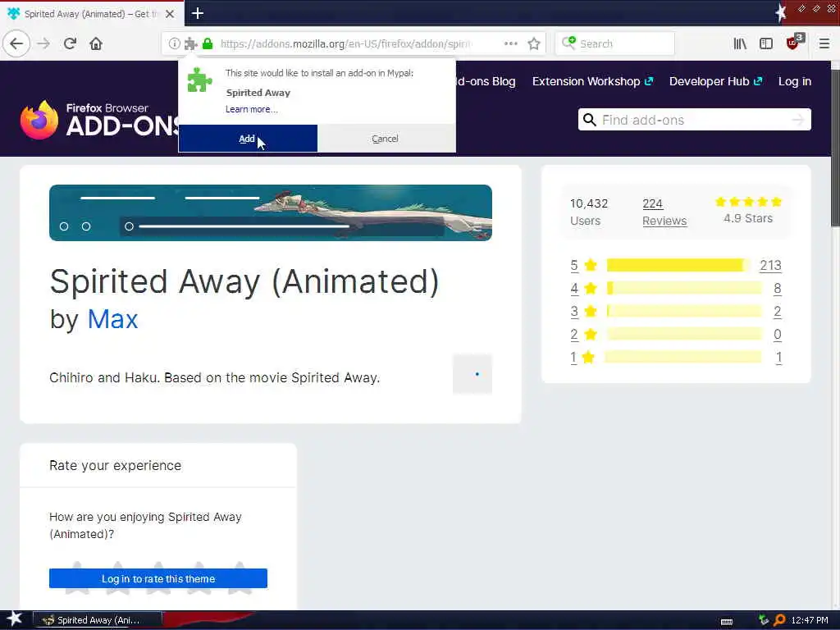Open the 224 Reviews link

tap(664, 212)
